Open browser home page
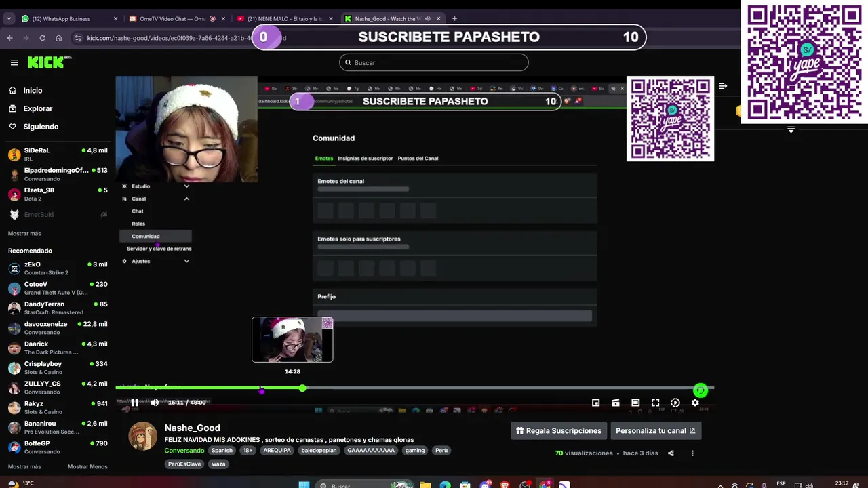 click(x=59, y=38)
